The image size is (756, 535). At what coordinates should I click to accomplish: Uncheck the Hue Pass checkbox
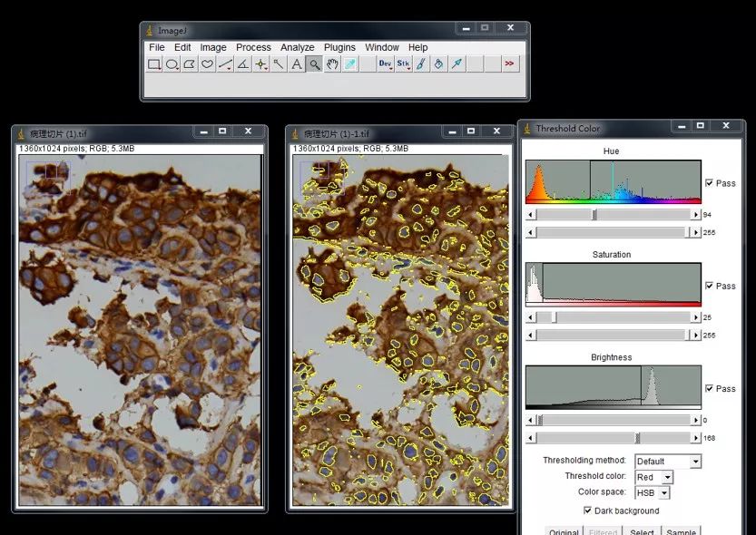tap(710, 183)
